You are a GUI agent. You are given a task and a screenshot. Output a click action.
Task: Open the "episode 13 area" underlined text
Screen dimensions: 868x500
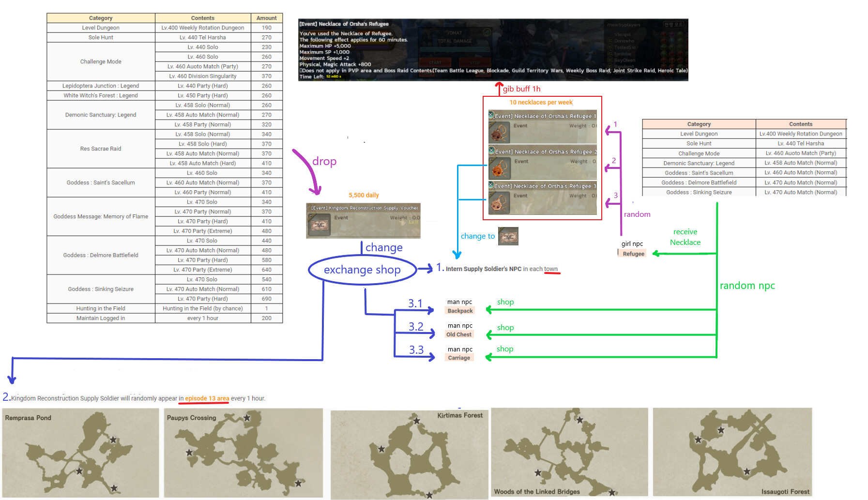pos(207,398)
